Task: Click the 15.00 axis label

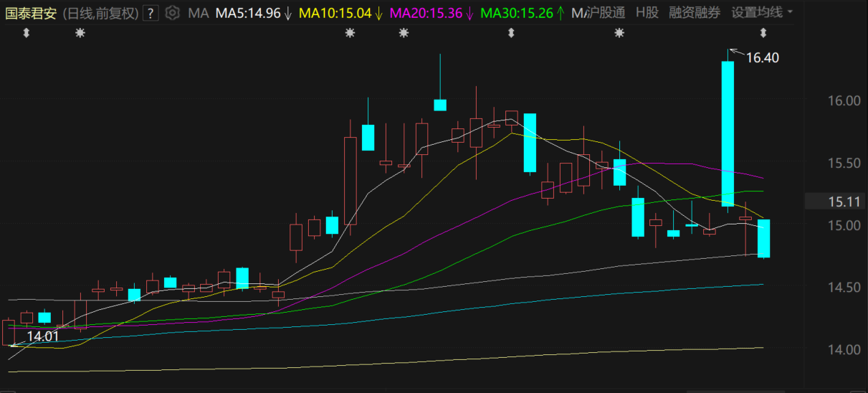Action: point(844,226)
